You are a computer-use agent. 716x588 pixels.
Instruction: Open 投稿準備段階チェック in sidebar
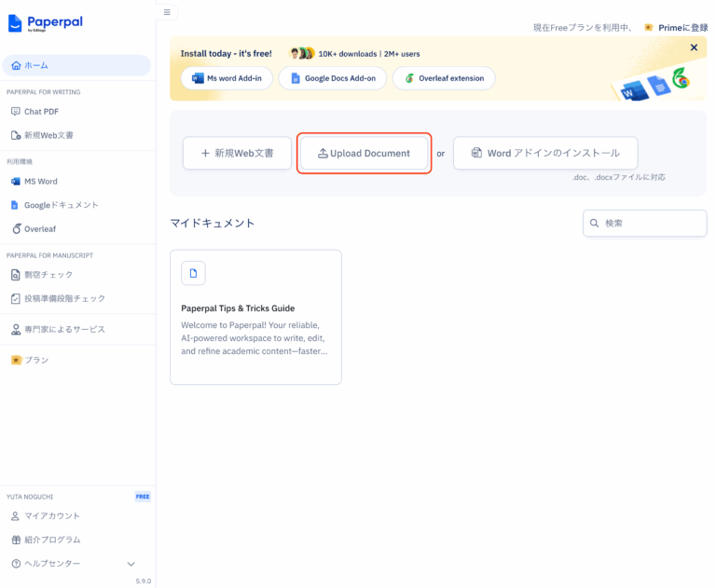64,298
